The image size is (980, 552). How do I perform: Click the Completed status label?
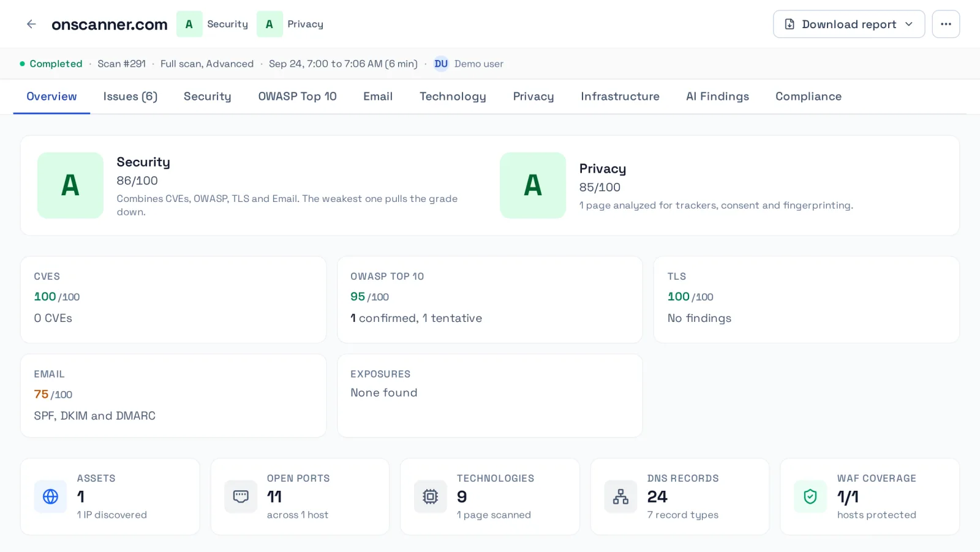pos(56,64)
